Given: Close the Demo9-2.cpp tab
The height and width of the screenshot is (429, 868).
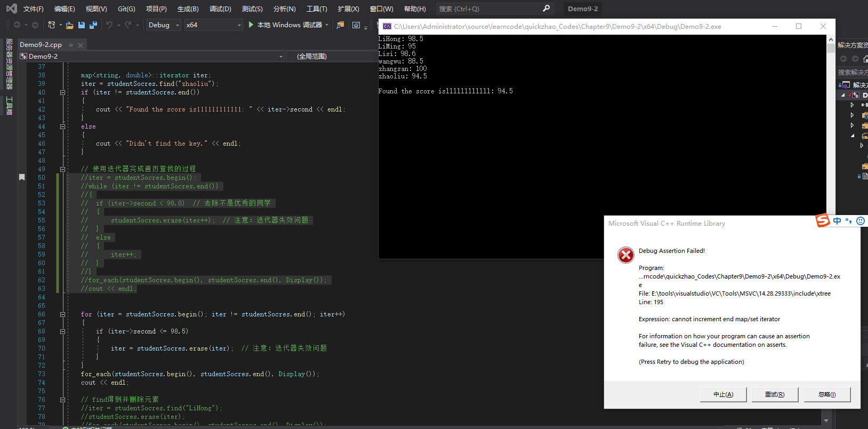Looking at the screenshot, I should click(81, 45).
